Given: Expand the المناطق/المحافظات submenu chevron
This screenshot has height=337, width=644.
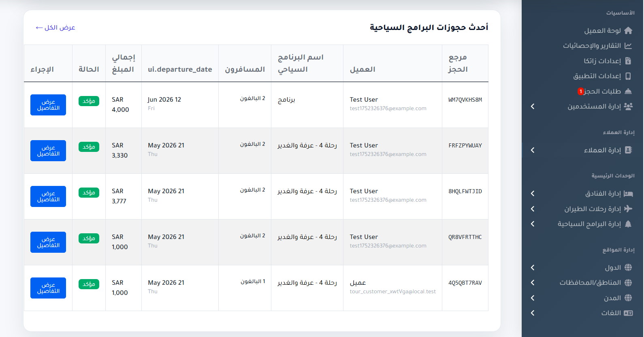Looking at the screenshot, I should pos(533,283).
